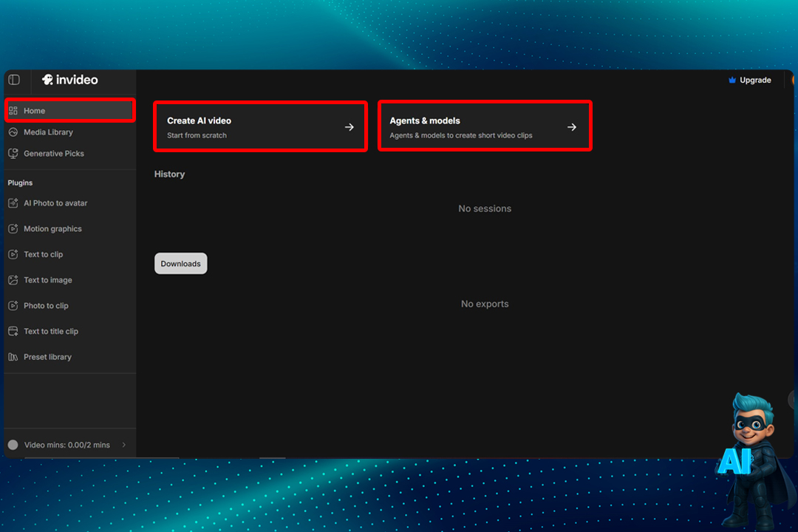Click the Photo to clip icon
798x532 pixels.
(x=13, y=306)
